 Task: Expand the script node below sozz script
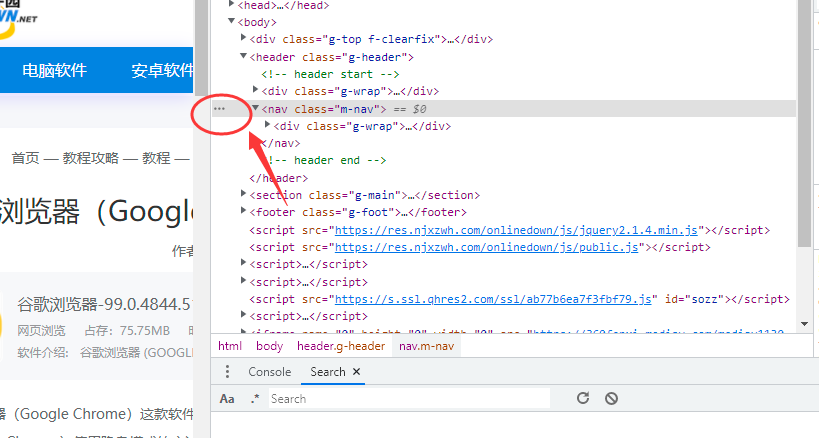[x=243, y=315]
